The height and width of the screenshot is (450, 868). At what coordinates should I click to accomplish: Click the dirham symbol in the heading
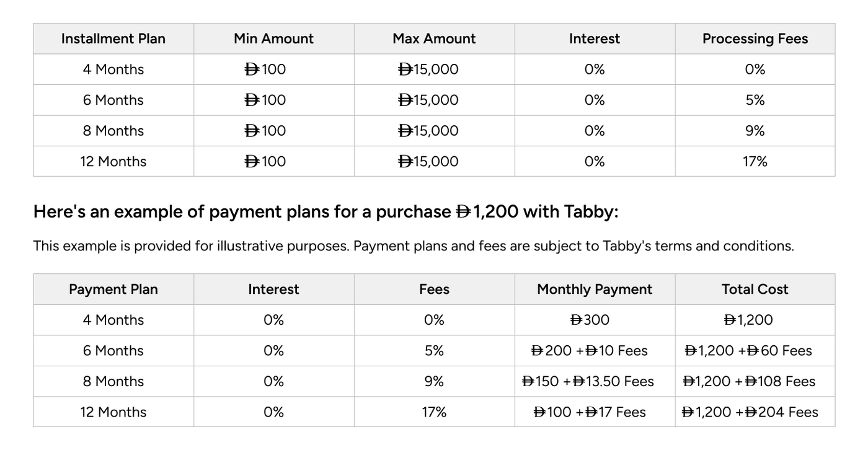click(x=463, y=213)
